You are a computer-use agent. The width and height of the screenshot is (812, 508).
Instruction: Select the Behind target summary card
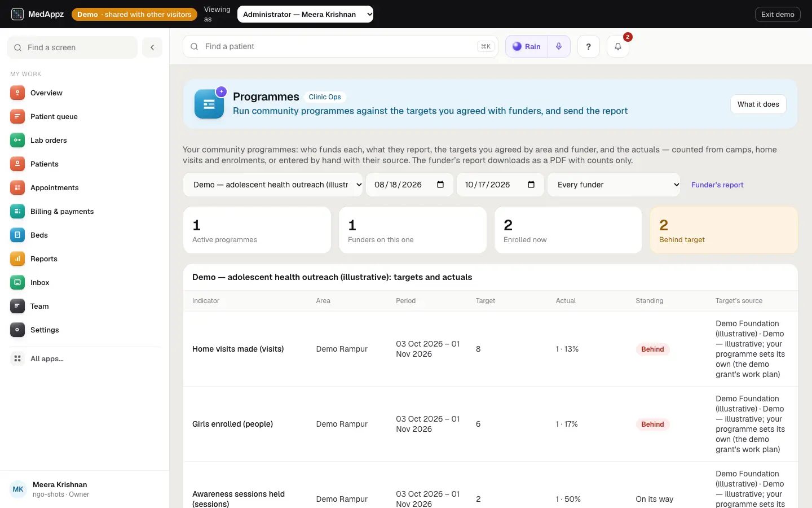click(723, 230)
